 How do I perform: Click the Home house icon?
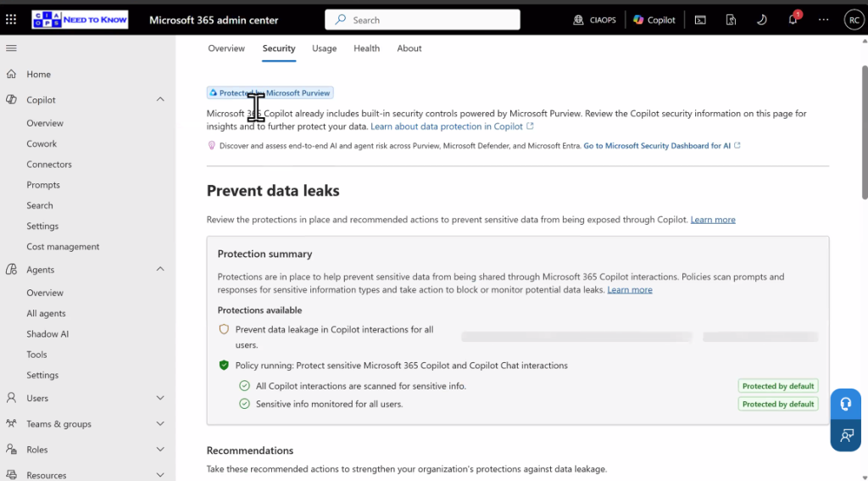pyautogui.click(x=11, y=74)
